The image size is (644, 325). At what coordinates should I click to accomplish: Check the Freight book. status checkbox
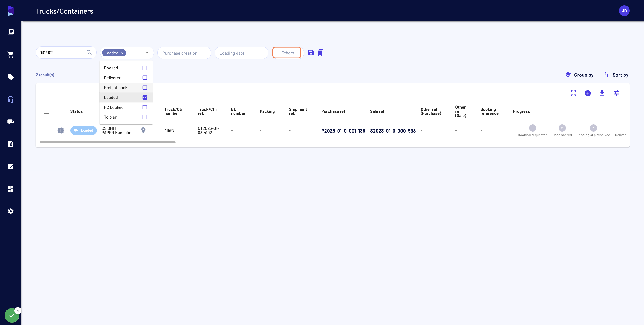click(x=145, y=88)
